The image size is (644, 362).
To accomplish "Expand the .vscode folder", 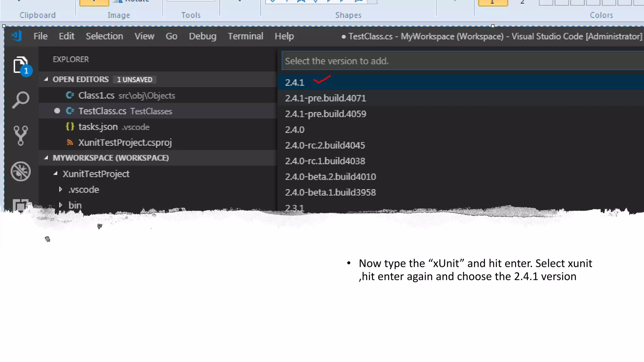I will pyautogui.click(x=61, y=189).
